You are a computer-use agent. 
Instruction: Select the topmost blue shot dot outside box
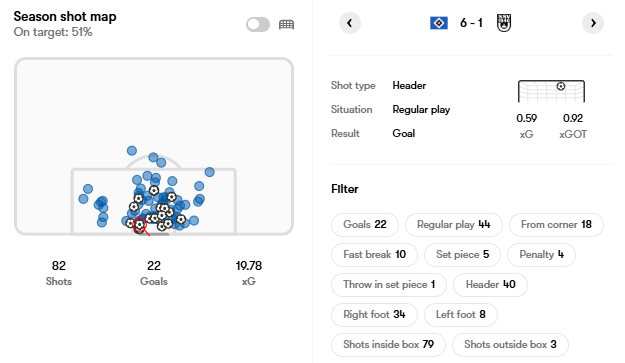(x=132, y=151)
